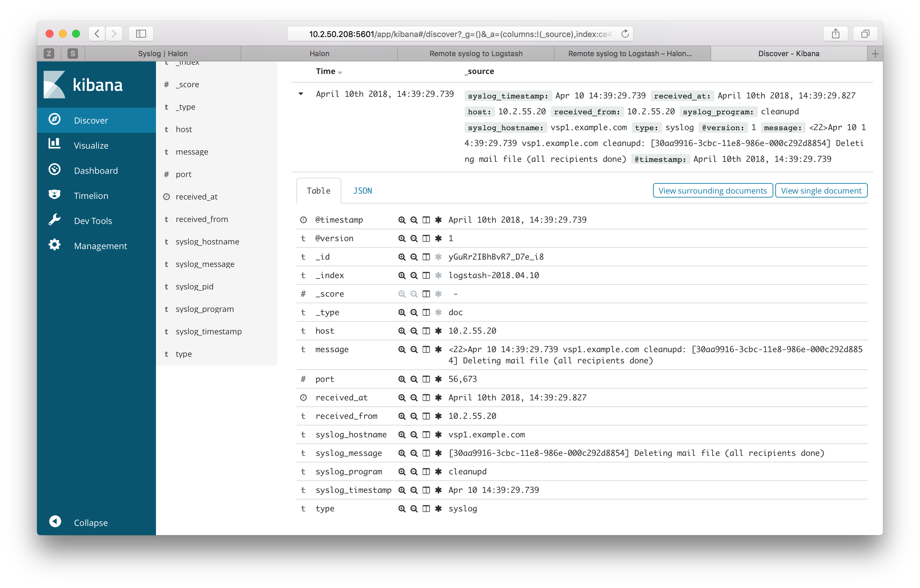Select syslog_message field in field list
920x588 pixels.
pos(205,264)
